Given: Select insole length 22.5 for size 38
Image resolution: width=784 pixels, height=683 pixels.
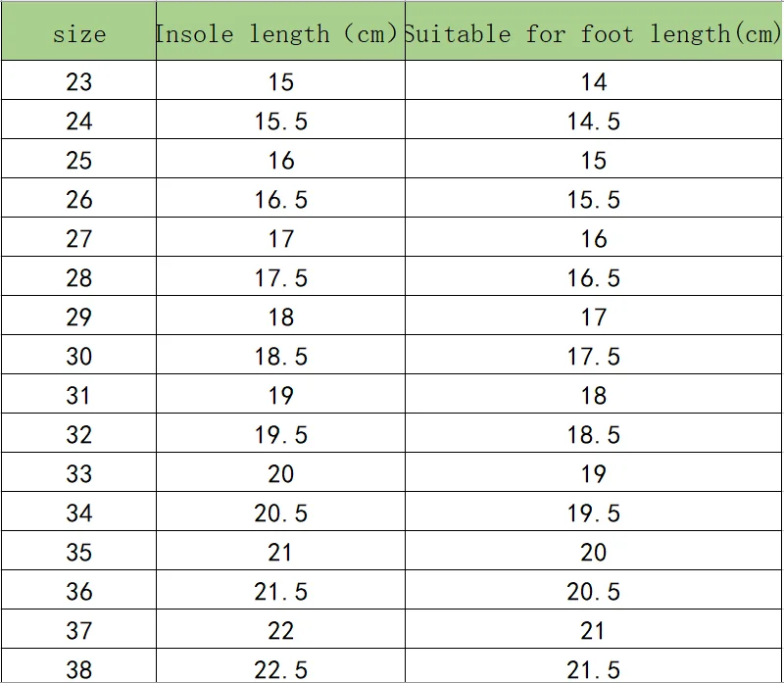Looking at the screenshot, I should [280, 668].
